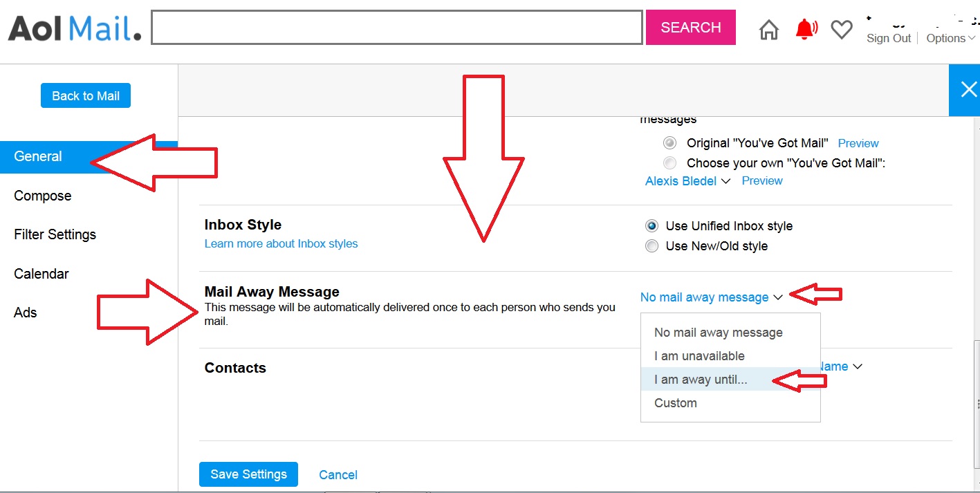Choose "I am unavailable" away message
The height and width of the screenshot is (493, 980).
[730, 356]
